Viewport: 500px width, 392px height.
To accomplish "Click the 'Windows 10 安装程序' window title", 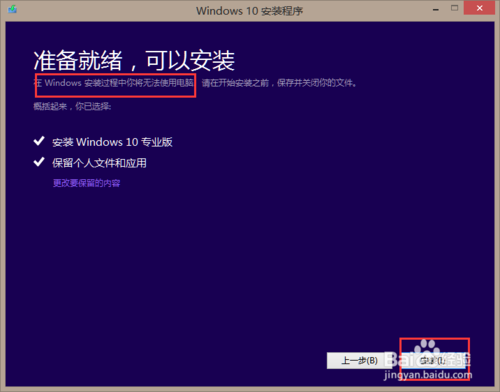I will tap(249, 11).
